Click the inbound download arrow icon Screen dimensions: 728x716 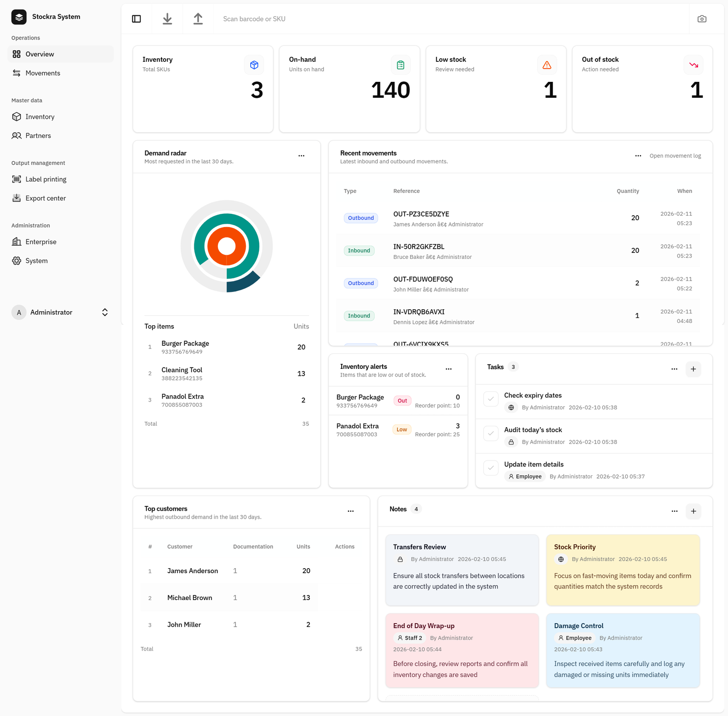point(167,19)
